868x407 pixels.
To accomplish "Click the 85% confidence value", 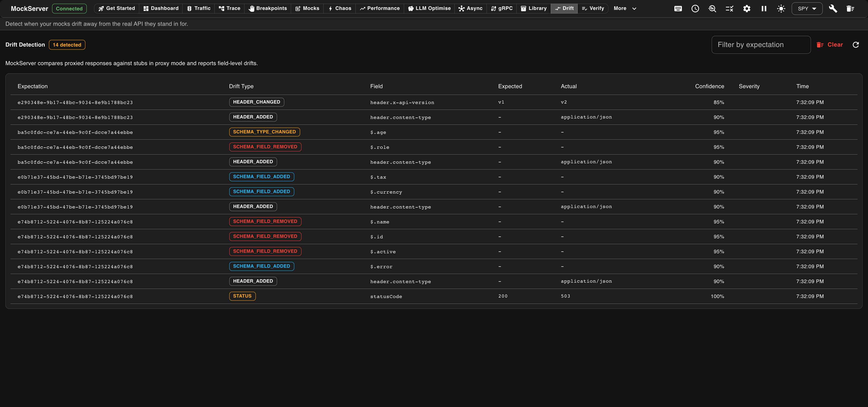I will coord(719,102).
